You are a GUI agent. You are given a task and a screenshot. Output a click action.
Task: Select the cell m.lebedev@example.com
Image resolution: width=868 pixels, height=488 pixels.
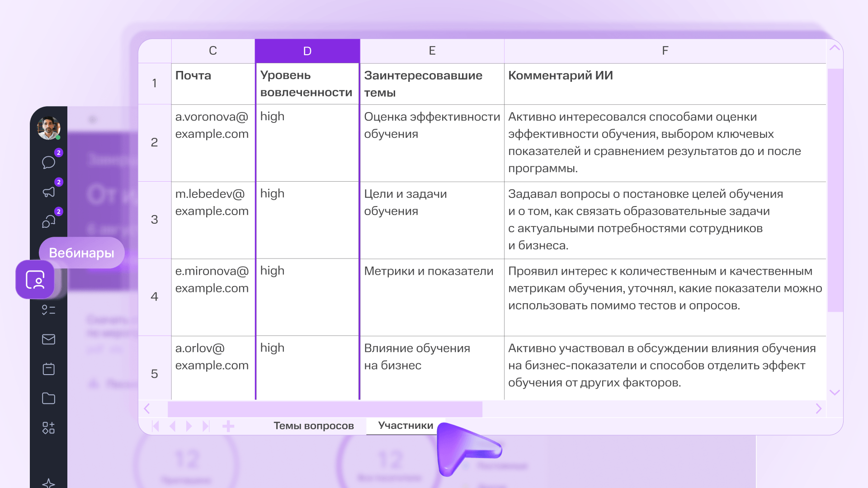coord(213,220)
